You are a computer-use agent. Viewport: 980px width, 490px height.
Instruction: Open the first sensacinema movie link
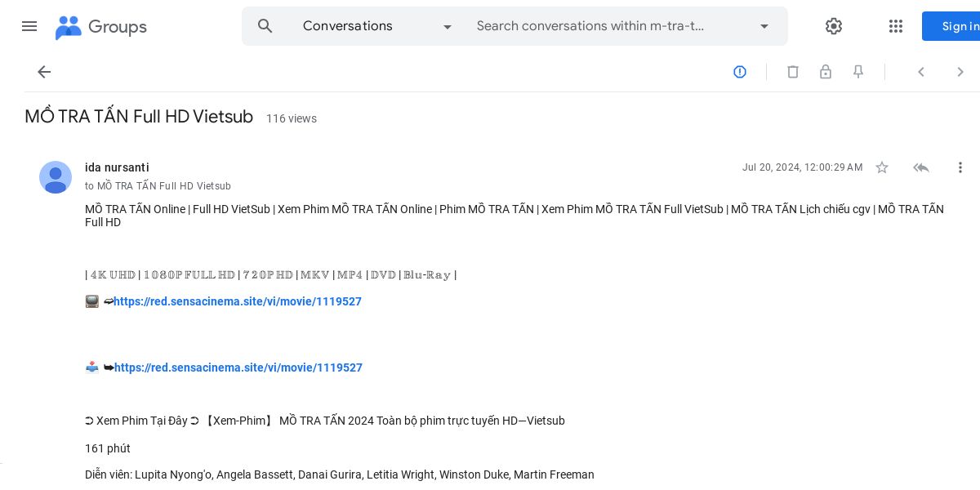tap(238, 301)
